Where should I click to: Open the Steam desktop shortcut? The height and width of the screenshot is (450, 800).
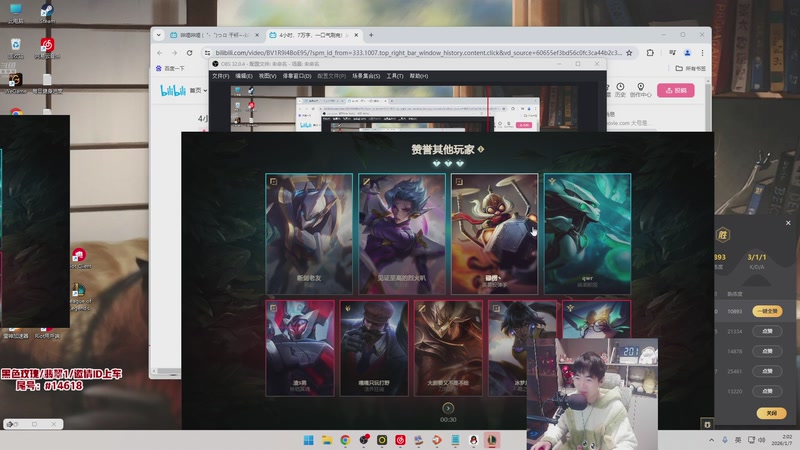47,13
